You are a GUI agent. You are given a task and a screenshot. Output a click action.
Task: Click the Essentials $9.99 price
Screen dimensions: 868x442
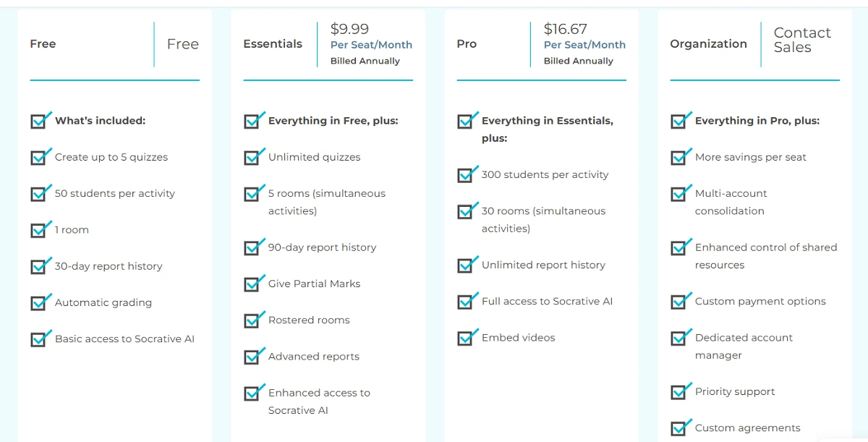(349, 29)
